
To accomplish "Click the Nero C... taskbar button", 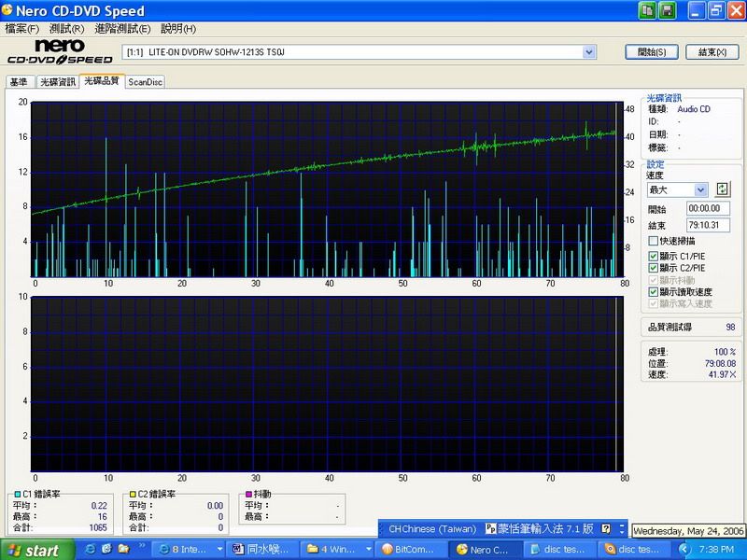I will (x=485, y=550).
